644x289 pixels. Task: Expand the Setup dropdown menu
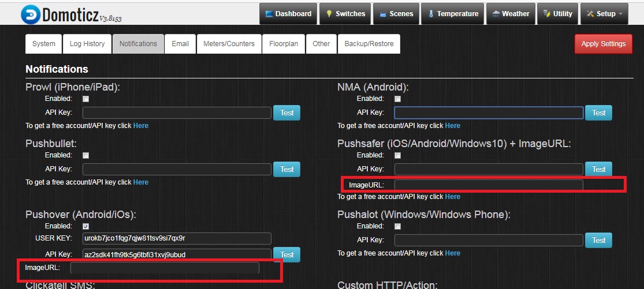pos(604,13)
